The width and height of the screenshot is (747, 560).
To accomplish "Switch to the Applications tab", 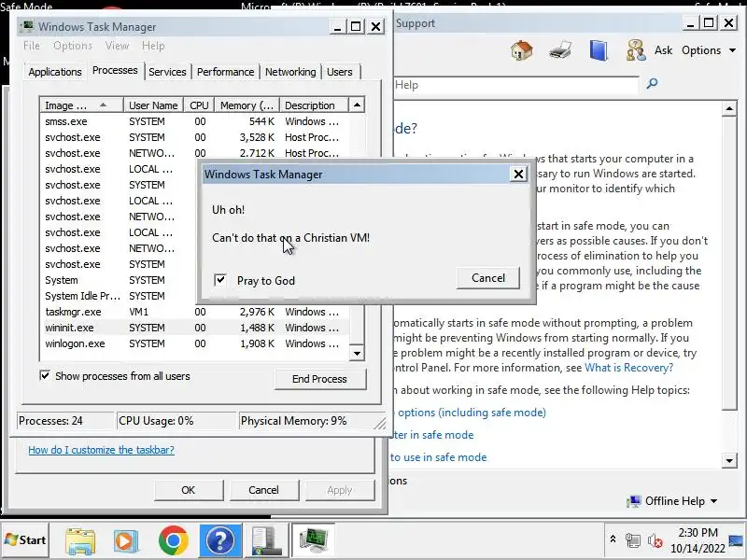I will (55, 72).
